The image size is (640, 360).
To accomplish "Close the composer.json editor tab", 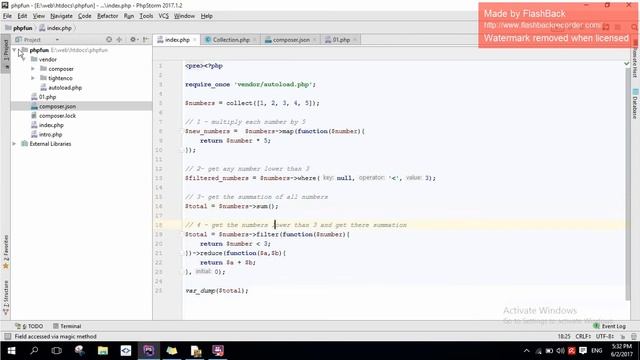I will (x=315, y=40).
